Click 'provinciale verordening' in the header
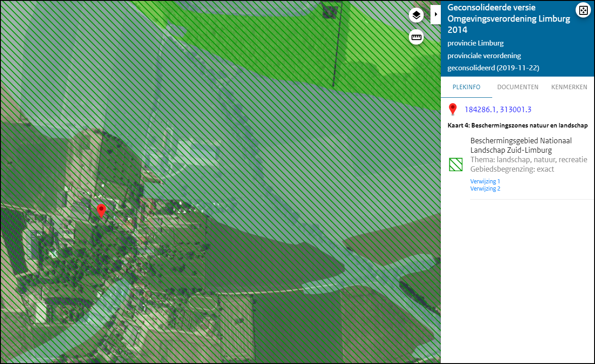The image size is (595, 364). click(484, 56)
